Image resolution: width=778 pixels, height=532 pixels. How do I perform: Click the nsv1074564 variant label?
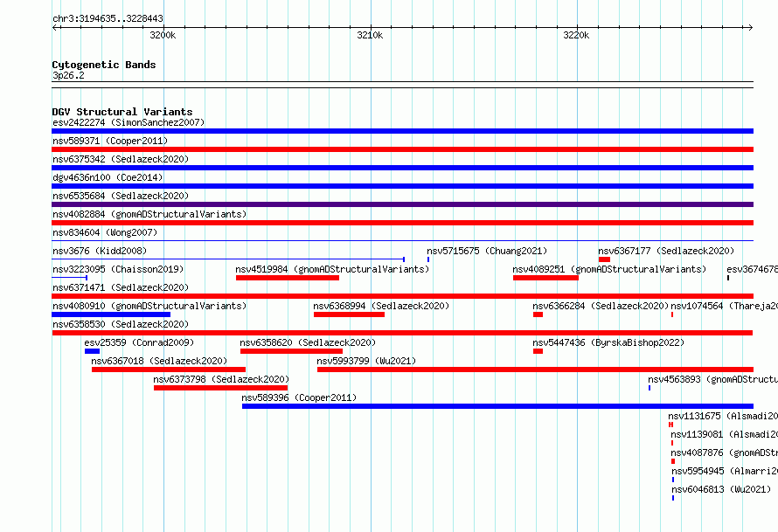[725, 306]
